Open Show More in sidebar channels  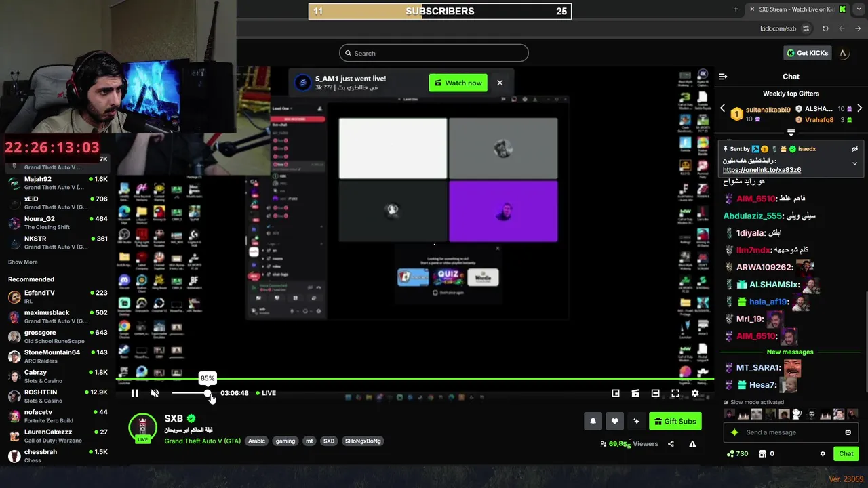[x=23, y=262]
